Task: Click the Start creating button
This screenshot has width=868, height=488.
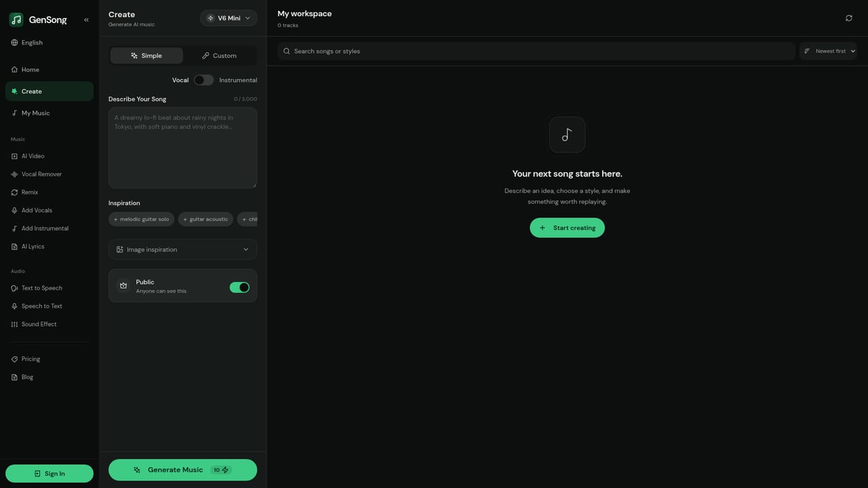Action: (567, 228)
